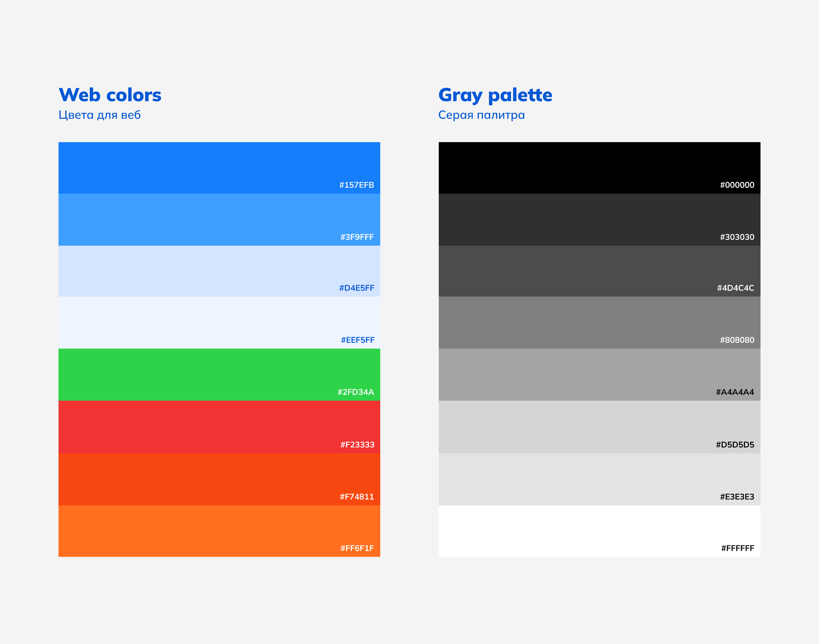
Task: Click the #EEF5FF lightest blue swatch
Action: 219,322
